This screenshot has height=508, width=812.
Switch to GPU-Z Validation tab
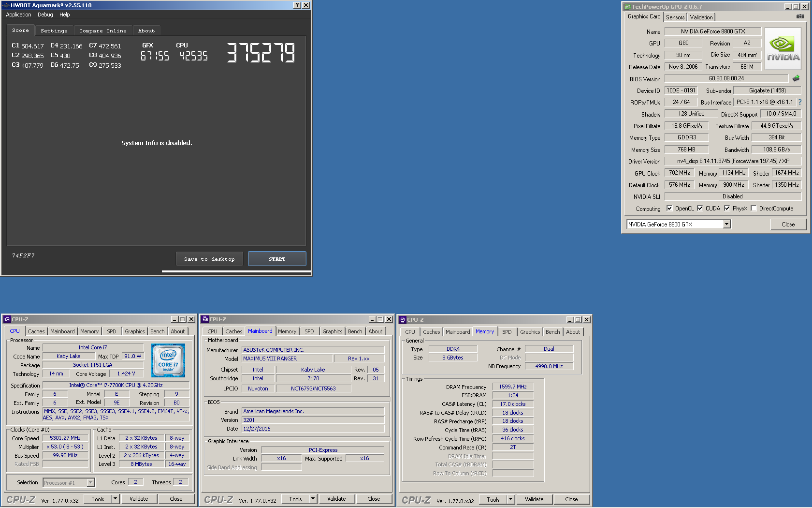(701, 17)
